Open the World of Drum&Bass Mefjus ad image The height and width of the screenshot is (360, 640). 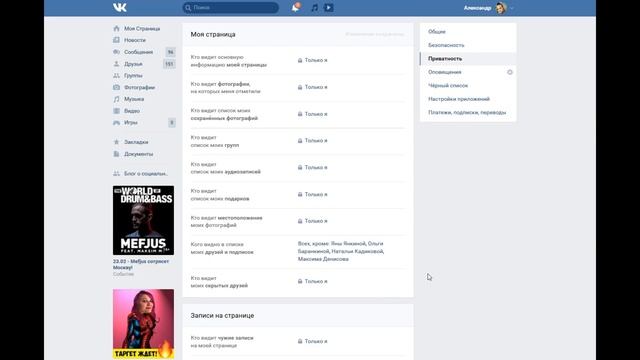pyautogui.click(x=143, y=220)
